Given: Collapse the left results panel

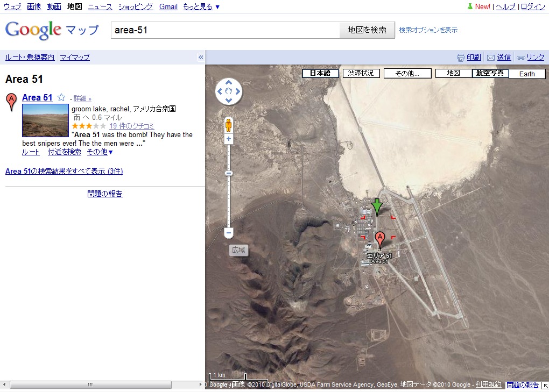Looking at the screenshot, I should (x=201, y=58).
